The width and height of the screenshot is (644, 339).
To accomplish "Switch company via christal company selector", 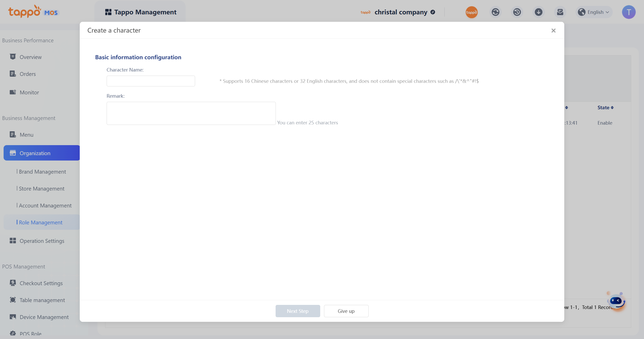I will (x=401, y=12).
